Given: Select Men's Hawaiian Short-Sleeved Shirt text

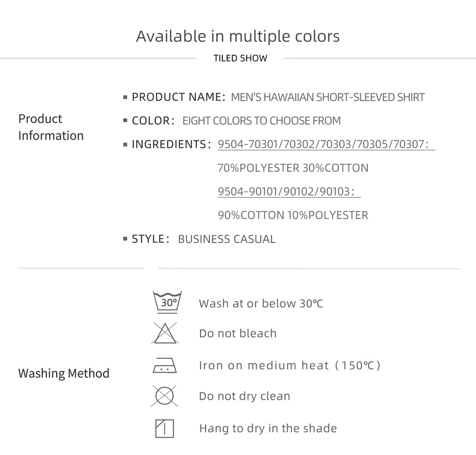Looking at the screenshot, I should pos(327,97).
